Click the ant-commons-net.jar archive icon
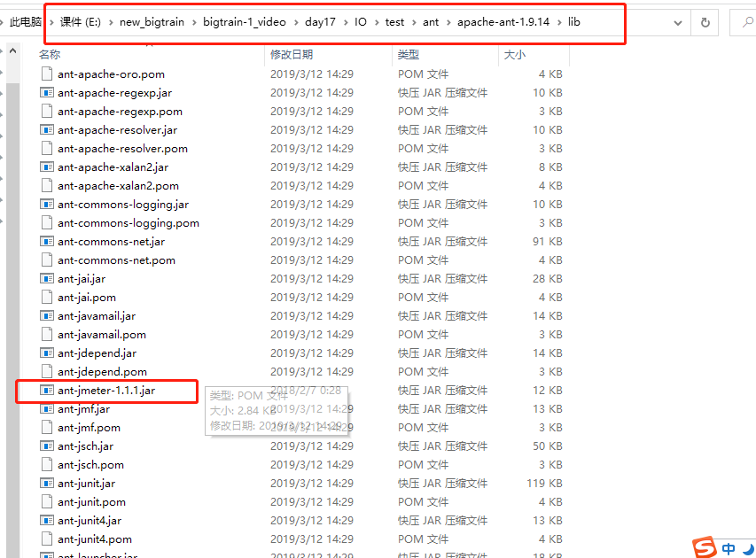 [x=47, y=242]
